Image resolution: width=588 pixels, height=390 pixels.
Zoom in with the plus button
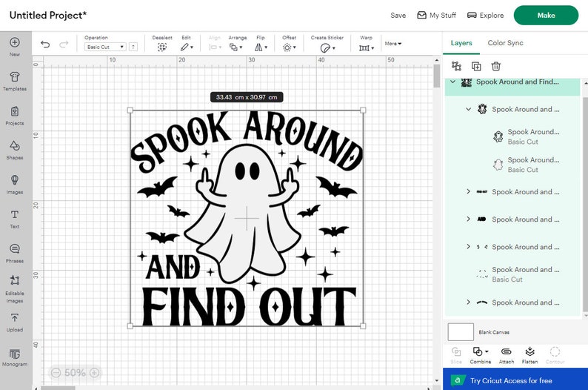click(x=95, y=373)
